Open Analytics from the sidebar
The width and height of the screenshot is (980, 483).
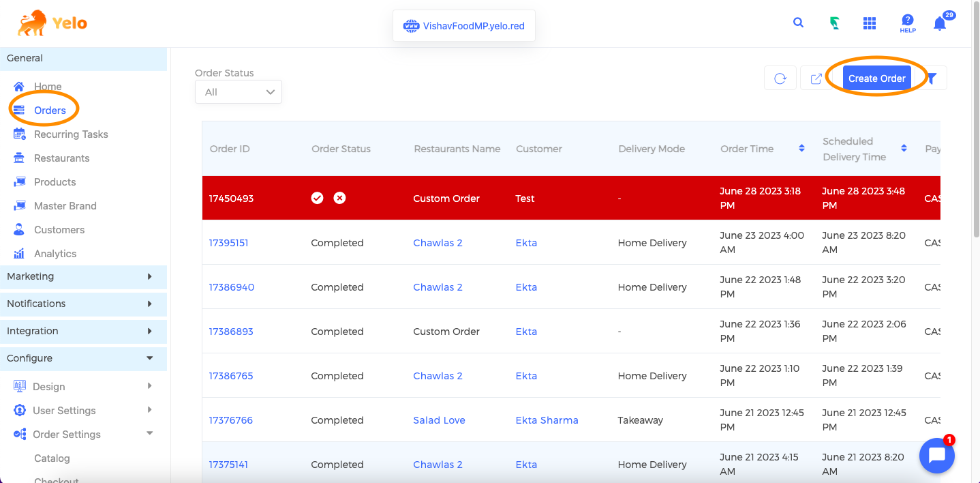tap(55, 254)
